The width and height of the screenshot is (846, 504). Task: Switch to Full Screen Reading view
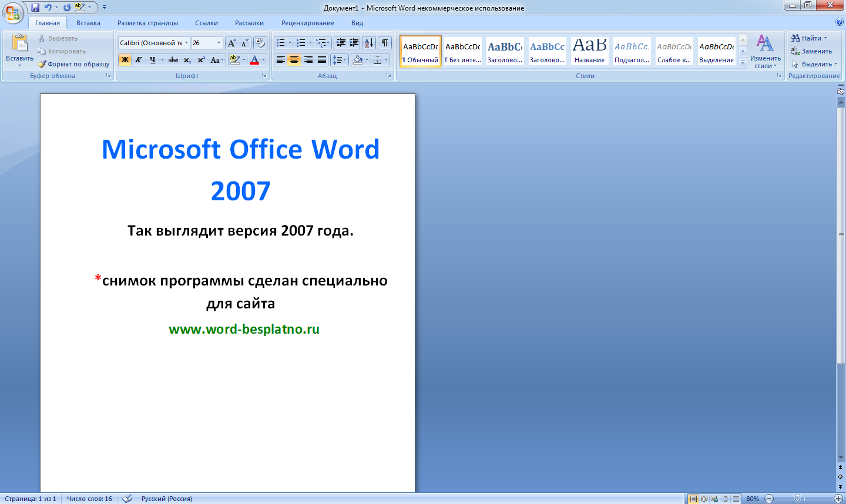704,499
